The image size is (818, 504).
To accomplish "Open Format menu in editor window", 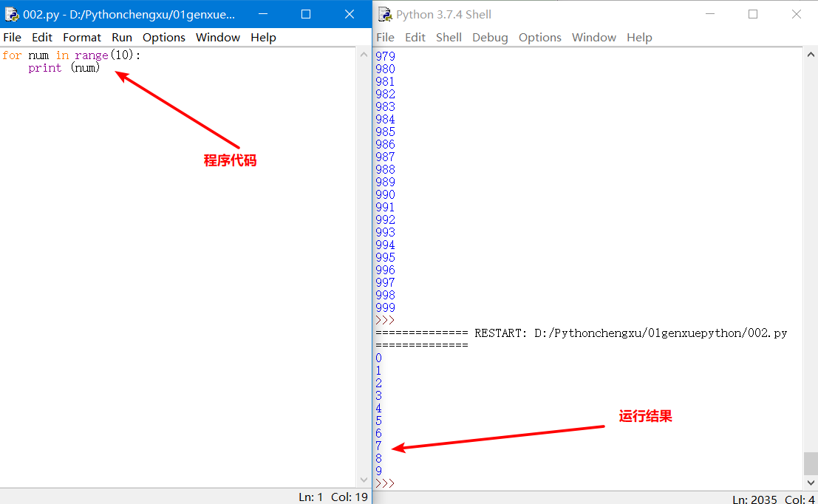I will point(82,38).
